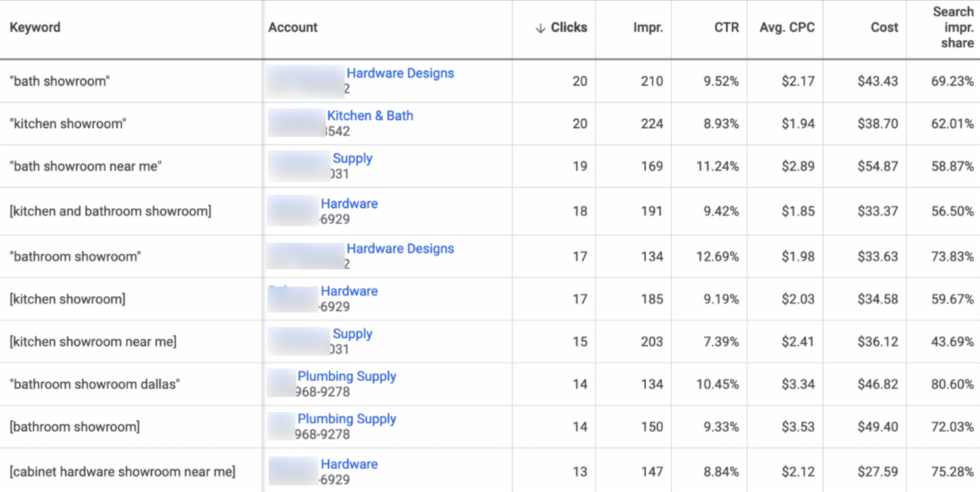980x492 pixels.
Task: Open Hardware account in [kitchen showroom] exact row
Action: [350, 291]
